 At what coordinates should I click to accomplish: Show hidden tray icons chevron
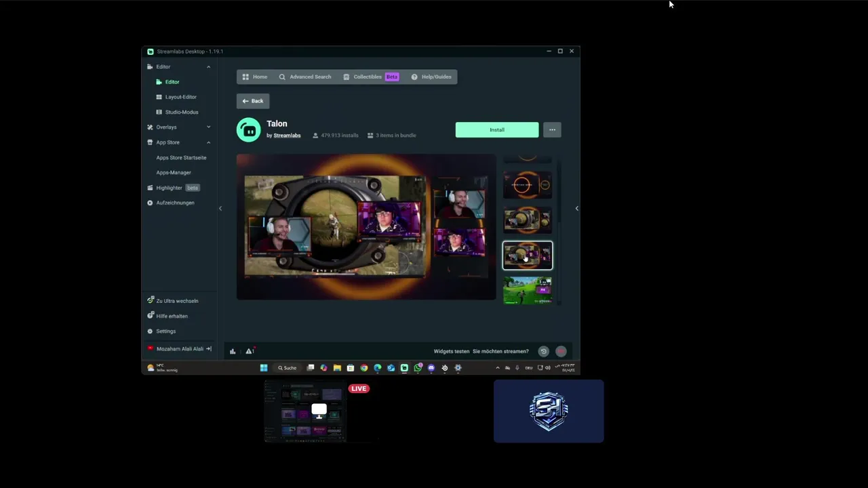click(x=498, y=368)
